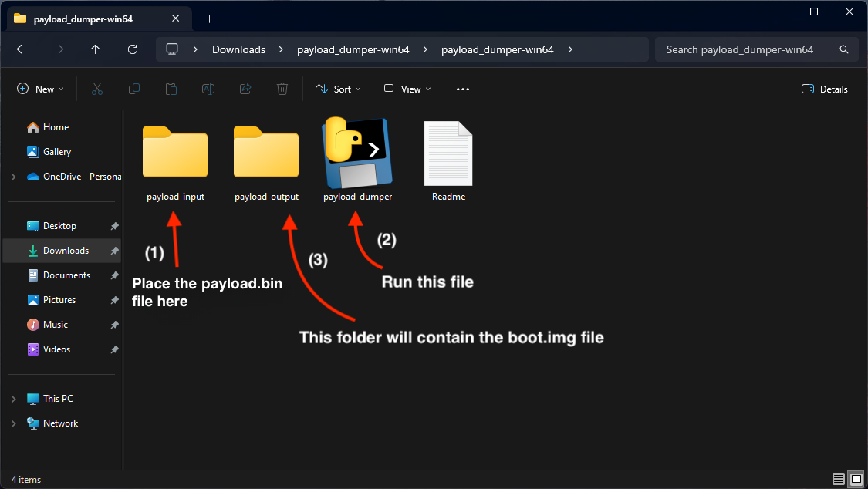Open the Sort dropdown
This screenshot has width=868, height=489.
[x=338, y=89]
